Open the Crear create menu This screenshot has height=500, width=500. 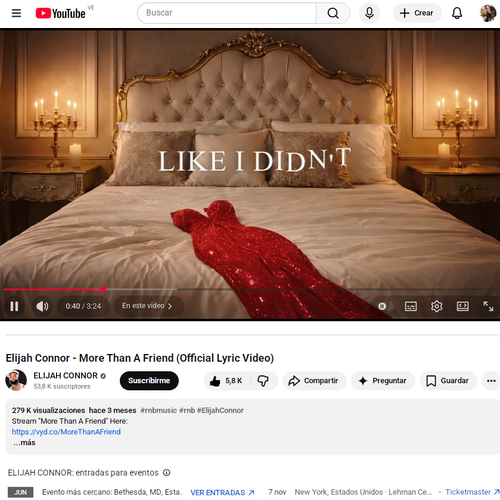click(417, 13)
